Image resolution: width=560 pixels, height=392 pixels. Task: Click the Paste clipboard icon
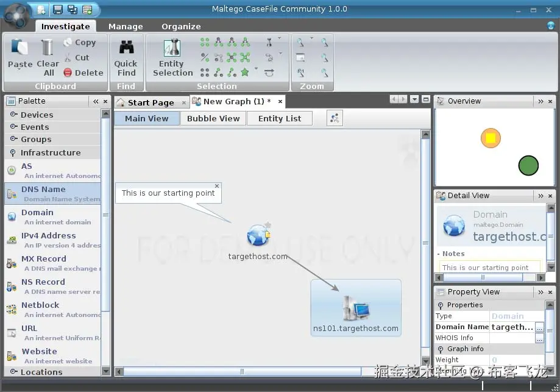(x=19, y=47)
